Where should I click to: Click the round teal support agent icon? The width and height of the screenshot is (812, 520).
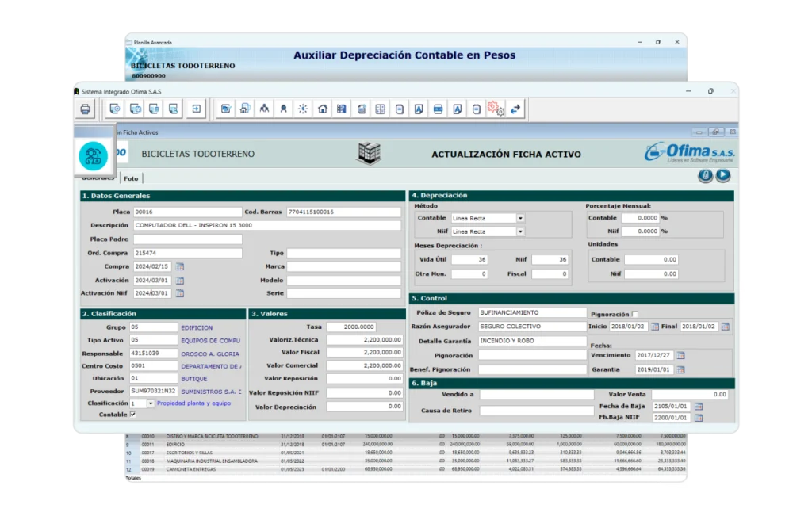[94, 156]
